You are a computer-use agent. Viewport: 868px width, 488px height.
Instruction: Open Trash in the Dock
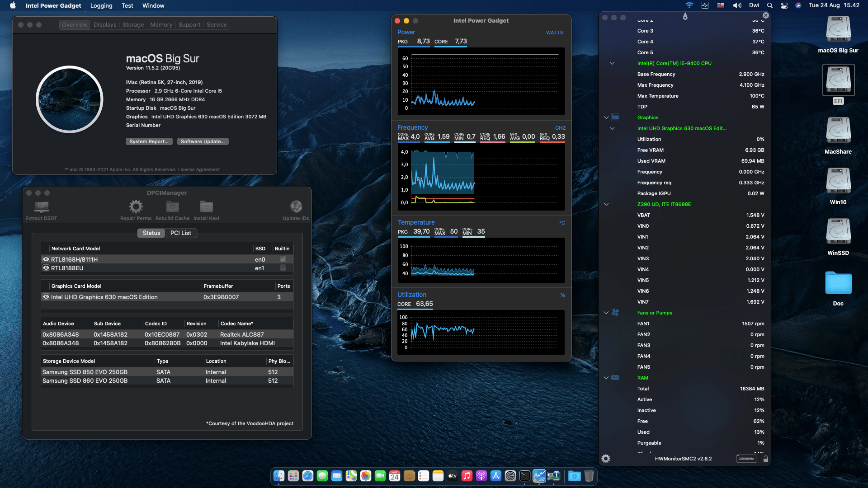(589, 476)
